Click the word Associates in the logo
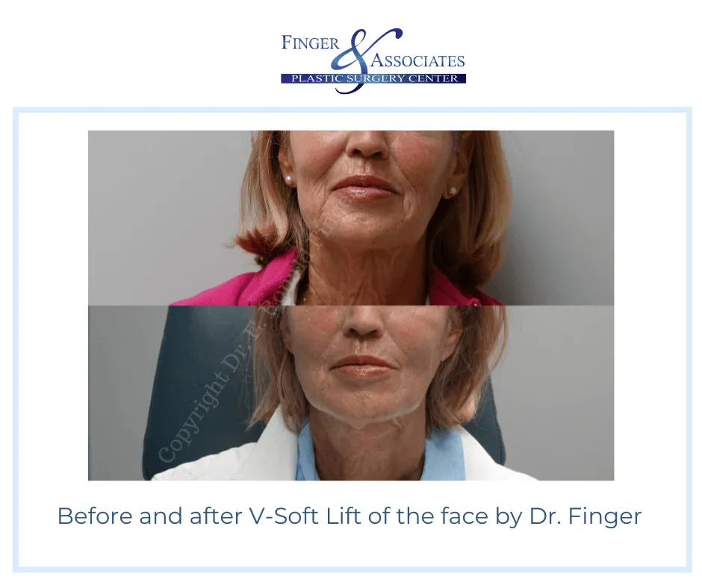Viewport: 702px width, 588px height. [417, 60]
